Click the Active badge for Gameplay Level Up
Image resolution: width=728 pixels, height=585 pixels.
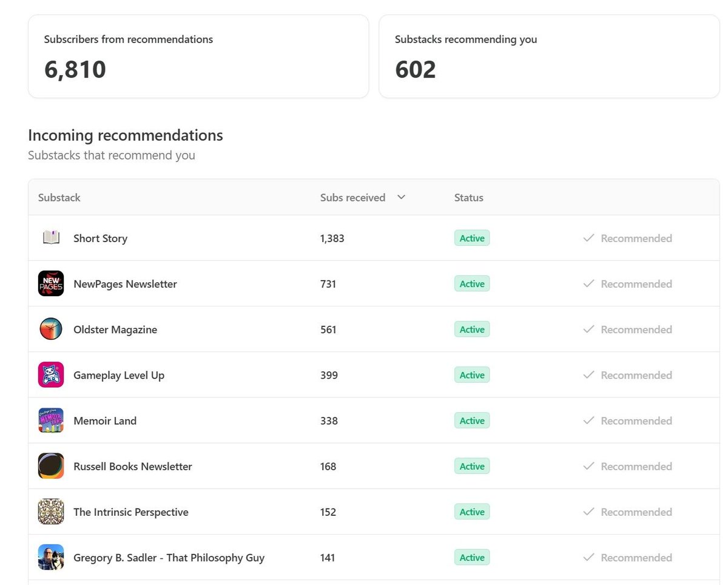point(472,374)
